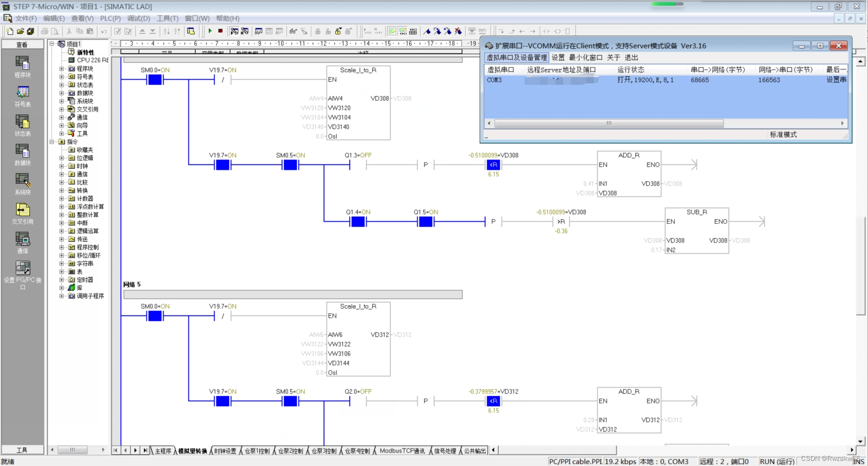Click the Options toolbar icon
868x466 pixels.
(x=191, y=31)
